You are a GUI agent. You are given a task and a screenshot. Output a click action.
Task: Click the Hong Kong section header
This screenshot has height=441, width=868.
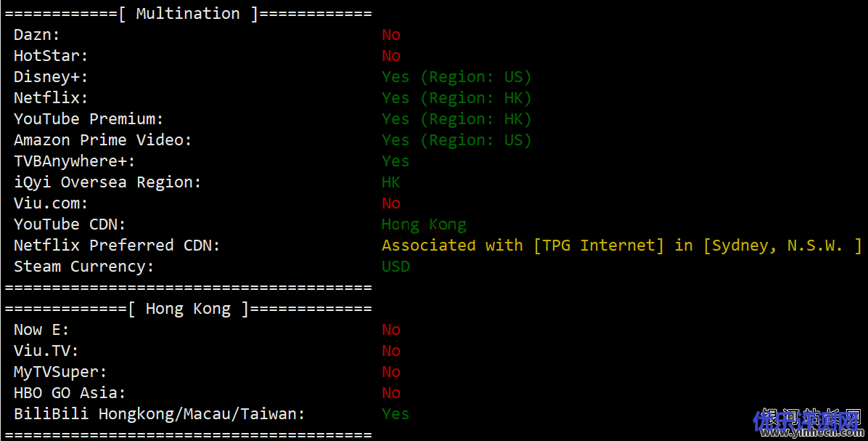click(x=188, y=309)
